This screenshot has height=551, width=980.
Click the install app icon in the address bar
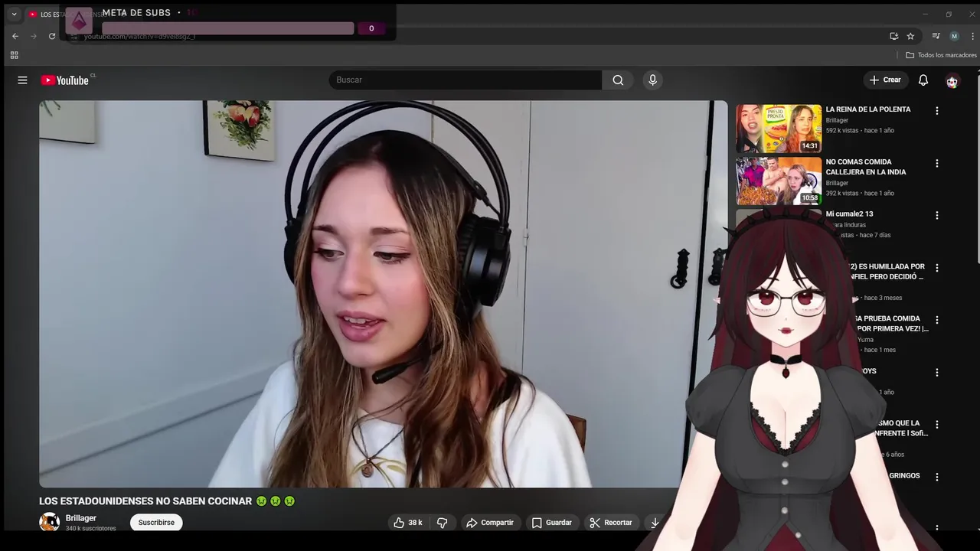[x=893, y=36]
